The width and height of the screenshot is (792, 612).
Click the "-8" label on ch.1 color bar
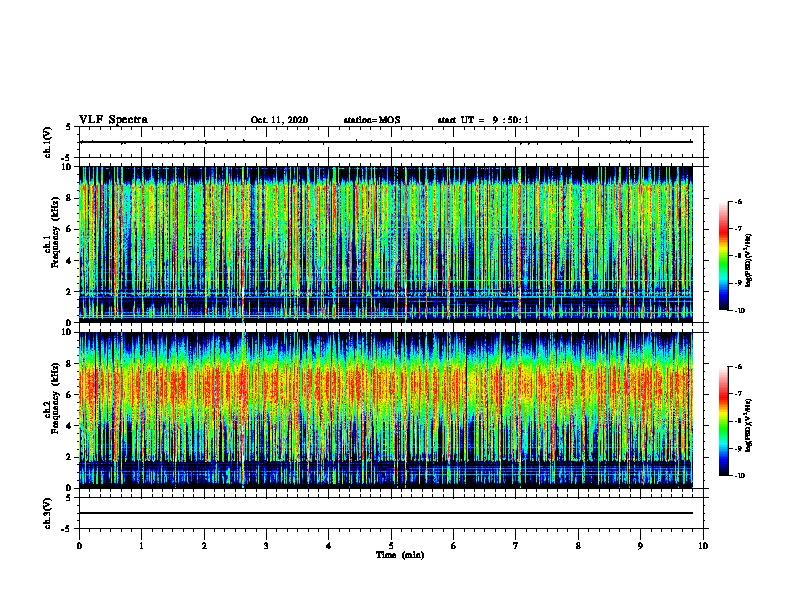point(738,256)
